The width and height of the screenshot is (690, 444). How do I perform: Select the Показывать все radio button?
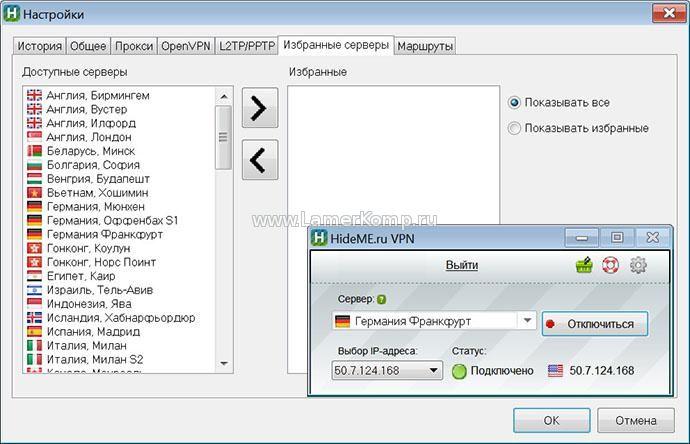point(514,103)
